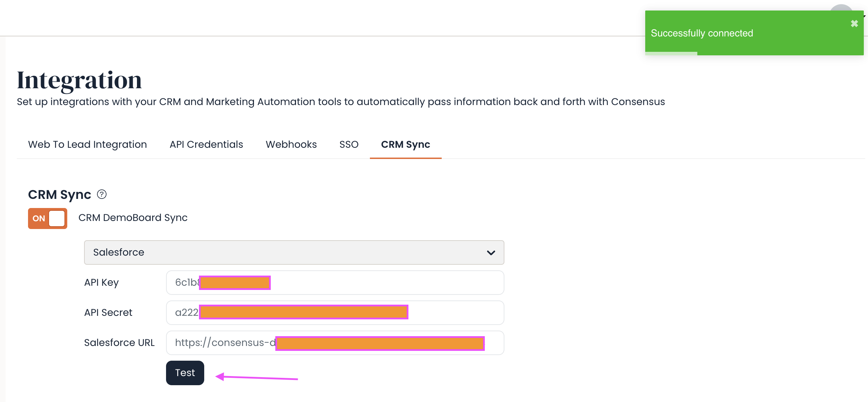Dismiss the Successfully connected notification

[854, 23]
